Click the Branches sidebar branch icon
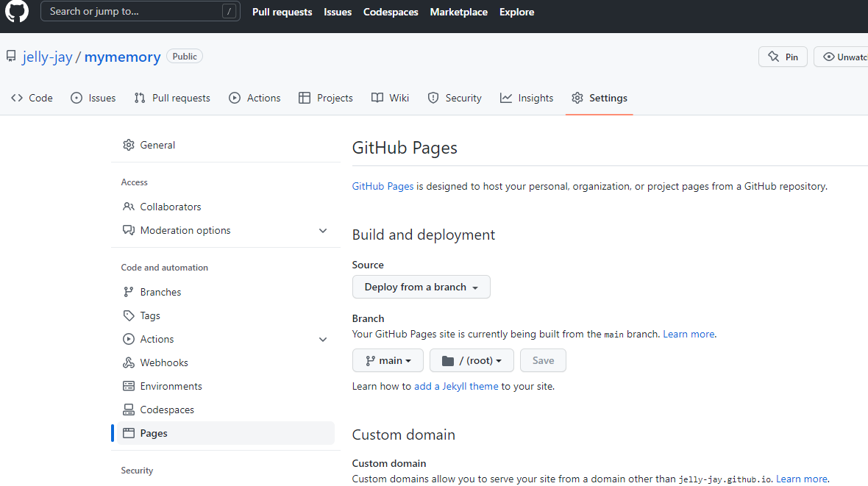868x486 pixels. click(129, 292)
